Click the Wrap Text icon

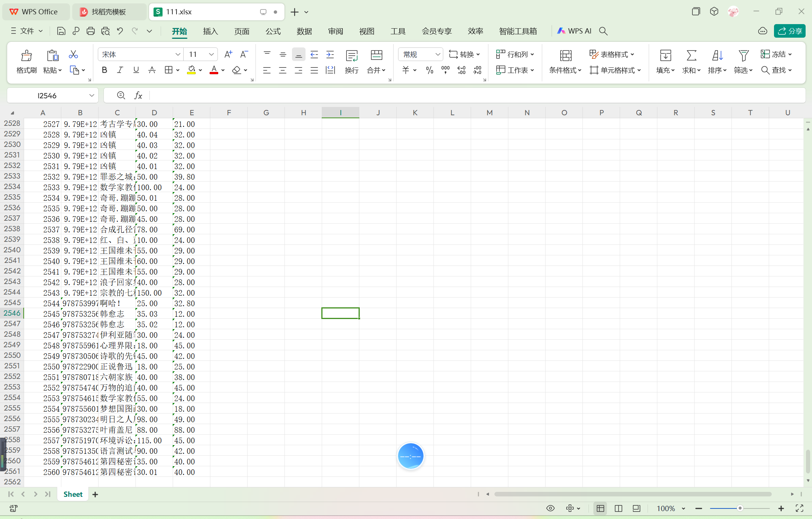point(351,56)
